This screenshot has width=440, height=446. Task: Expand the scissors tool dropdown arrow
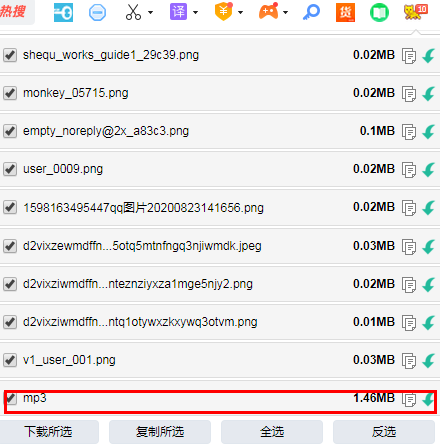pos(150,13)
